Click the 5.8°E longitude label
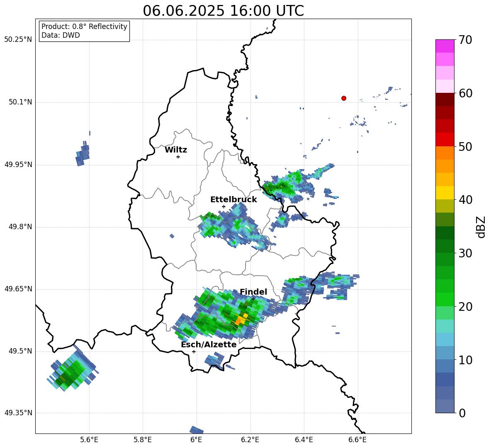Viewport: 491px width, 448px height. point(143,440)
